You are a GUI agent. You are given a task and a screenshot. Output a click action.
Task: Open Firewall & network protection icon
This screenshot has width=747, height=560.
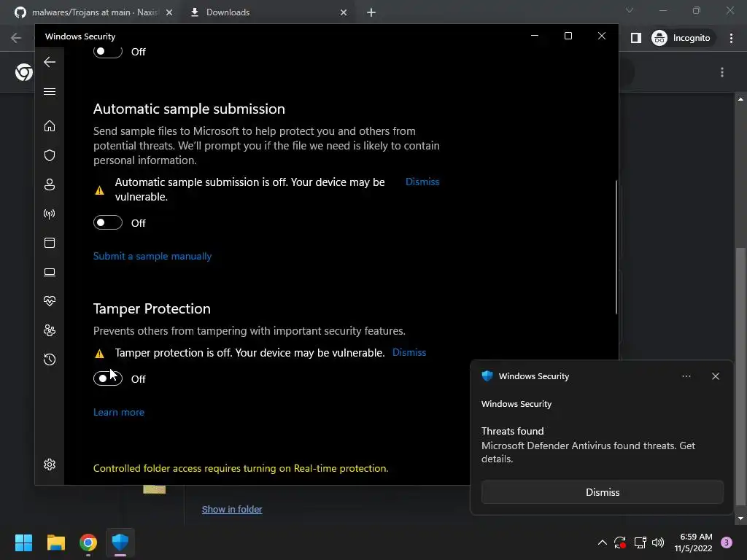(50, 214)
